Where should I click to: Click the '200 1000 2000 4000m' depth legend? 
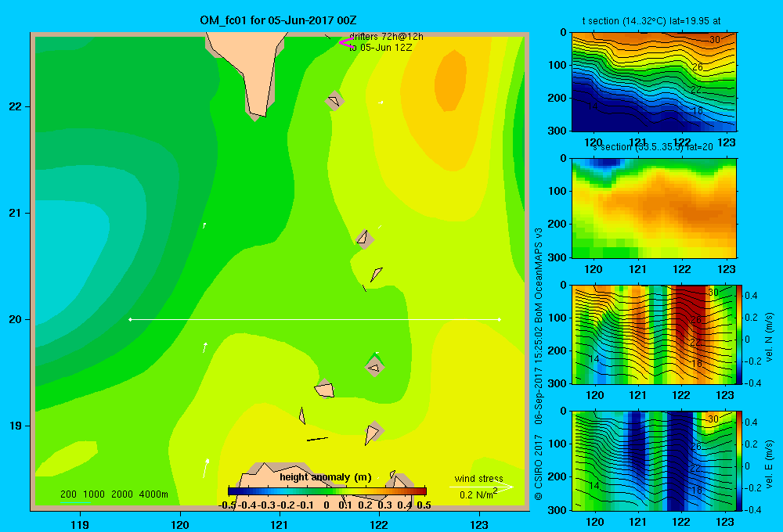click(x=114, y=494)
